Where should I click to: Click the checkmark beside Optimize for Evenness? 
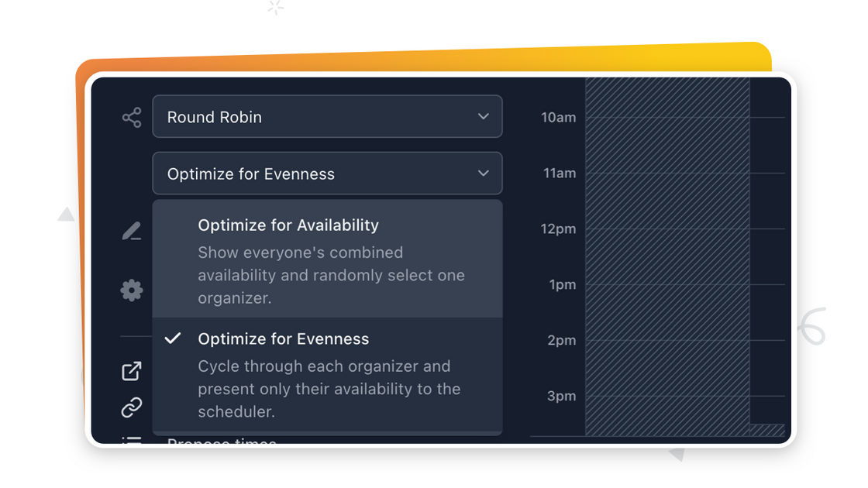click(x=174, y=339)
